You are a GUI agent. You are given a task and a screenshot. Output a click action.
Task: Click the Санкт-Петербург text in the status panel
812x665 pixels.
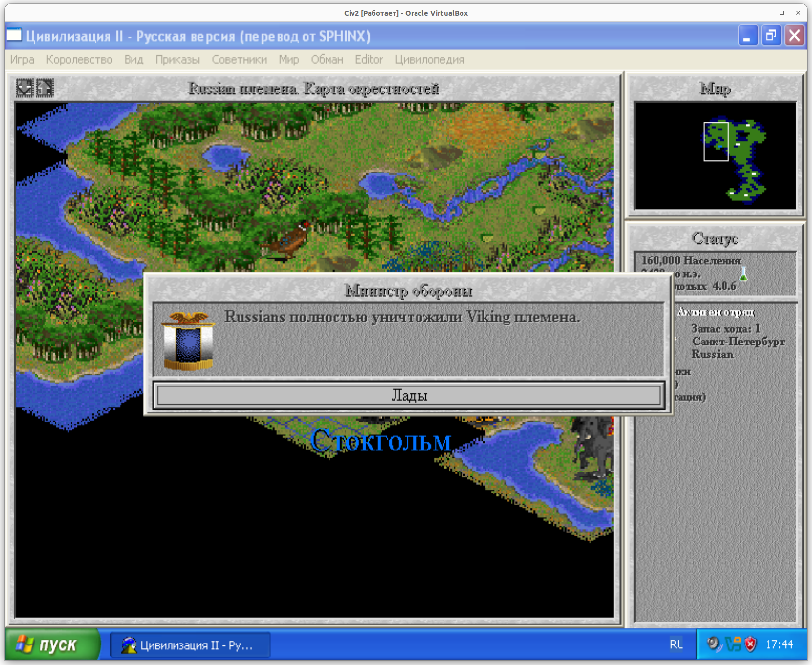point(739,341)
